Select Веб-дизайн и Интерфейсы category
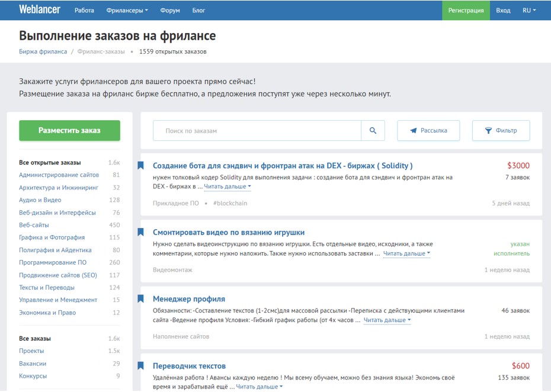 [57, 213]
